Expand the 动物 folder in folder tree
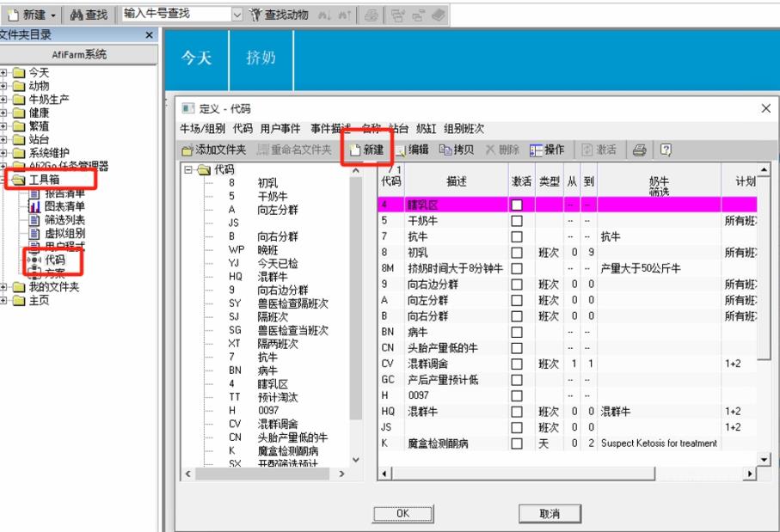Image resolution: width=780 pixels, height=532 pixels. 3,86
